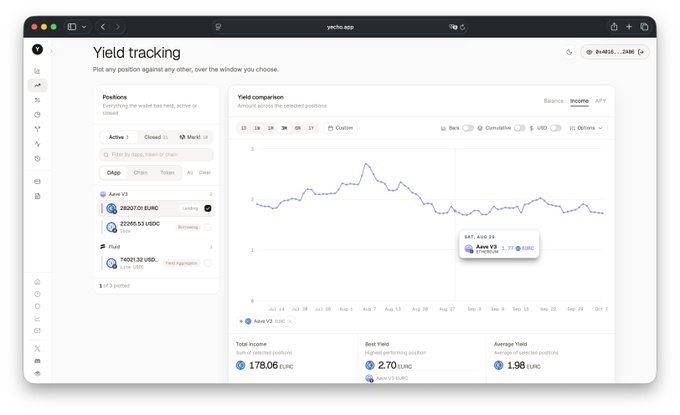Open the percent sidebar icon

coord(37,100)
